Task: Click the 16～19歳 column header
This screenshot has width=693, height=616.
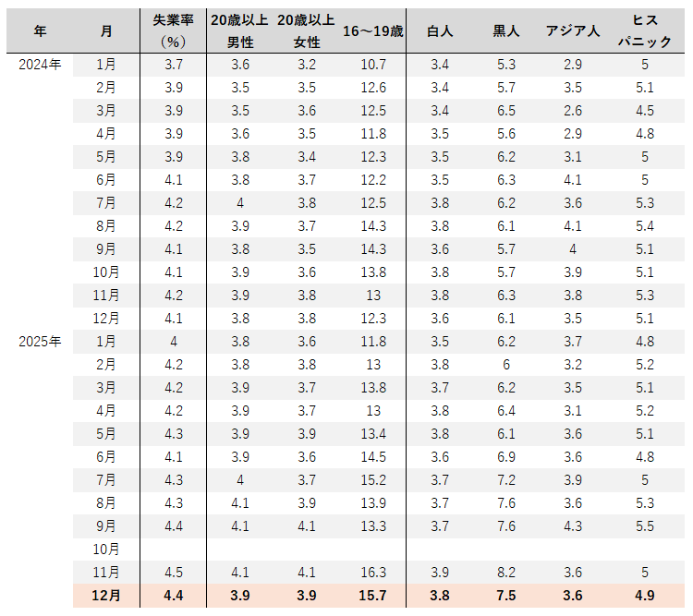Action: [372, 30]
